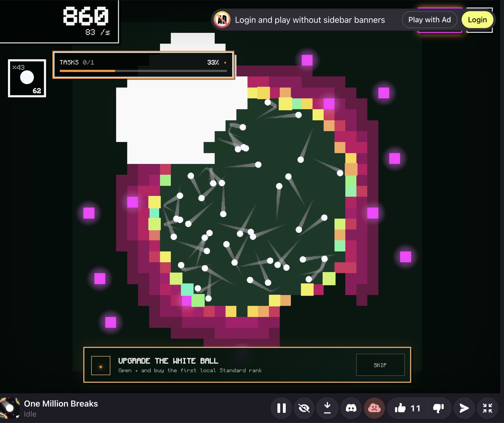Viewport: 504px width, 423px height.
Task: Open the orange star upgrade icon
Action: (x=101, y=366)
